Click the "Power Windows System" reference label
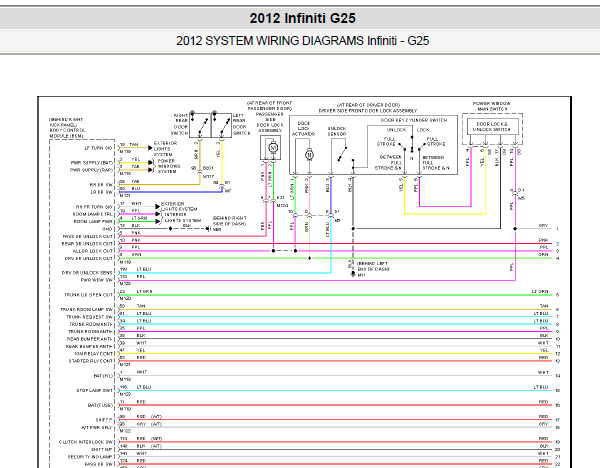This screenshot has width=600, height=468. [x=169, y=166]
